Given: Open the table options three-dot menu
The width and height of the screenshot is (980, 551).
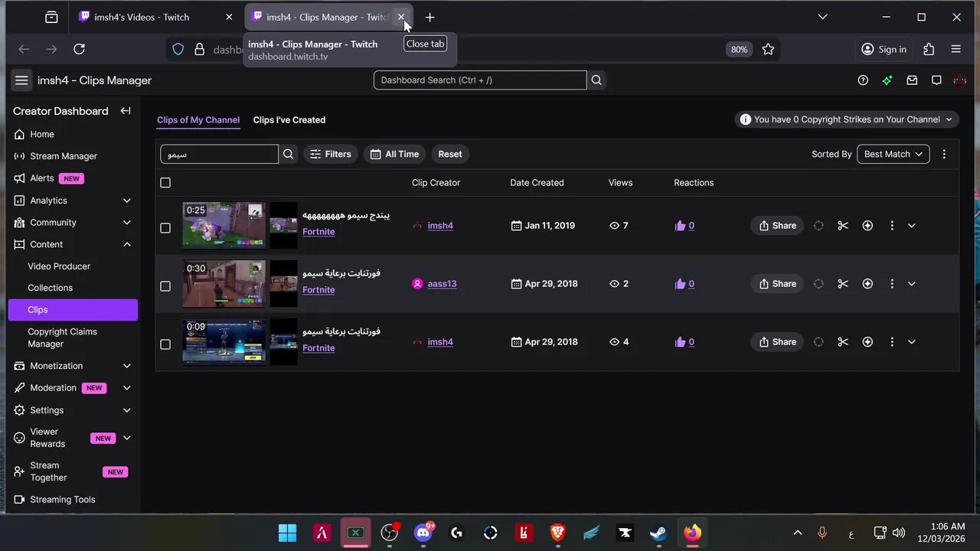Looking at the screenshot, I should tap(944, 154).
